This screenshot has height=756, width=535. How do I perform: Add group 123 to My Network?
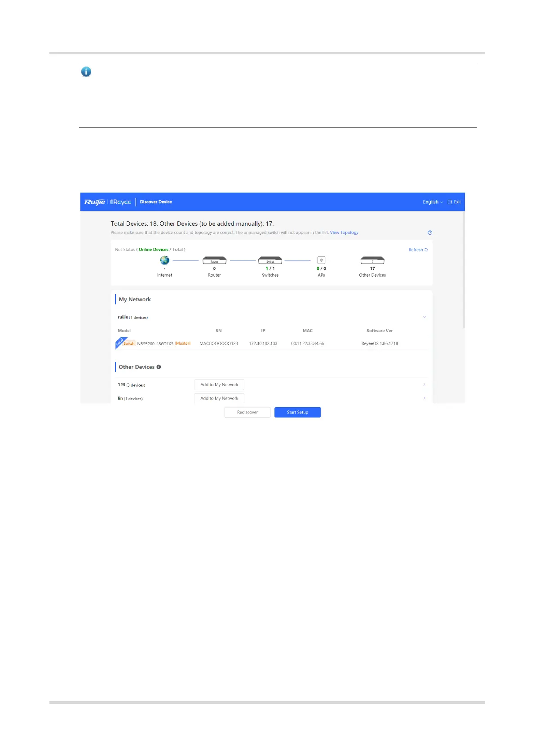(x=219, y=385)
